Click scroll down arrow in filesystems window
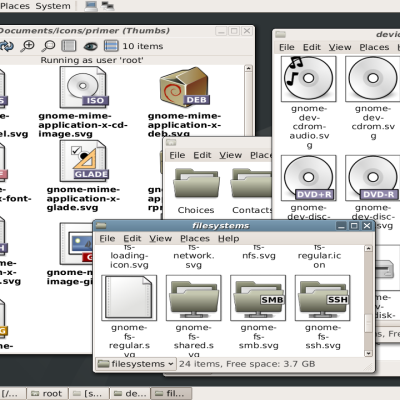400x400 pixels. (368, 353)
